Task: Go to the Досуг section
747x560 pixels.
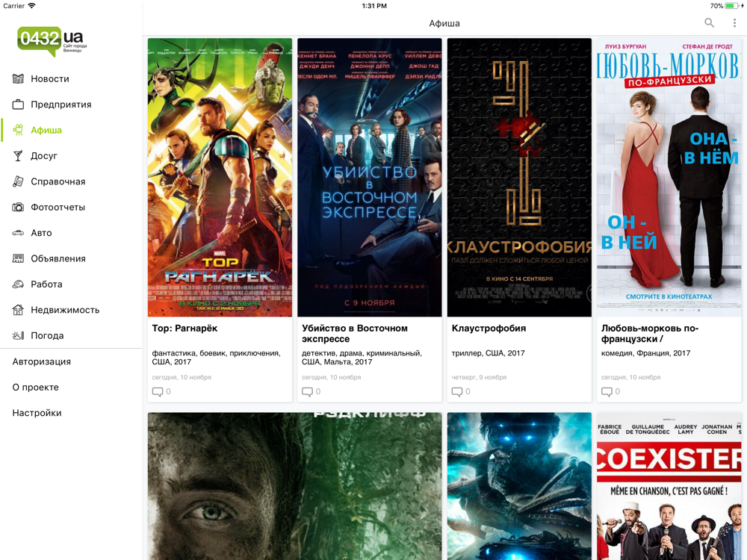Action: point(72,156)
